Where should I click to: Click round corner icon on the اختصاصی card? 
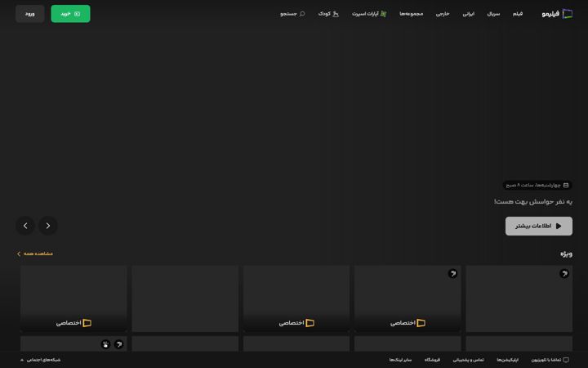coord(452,274)
